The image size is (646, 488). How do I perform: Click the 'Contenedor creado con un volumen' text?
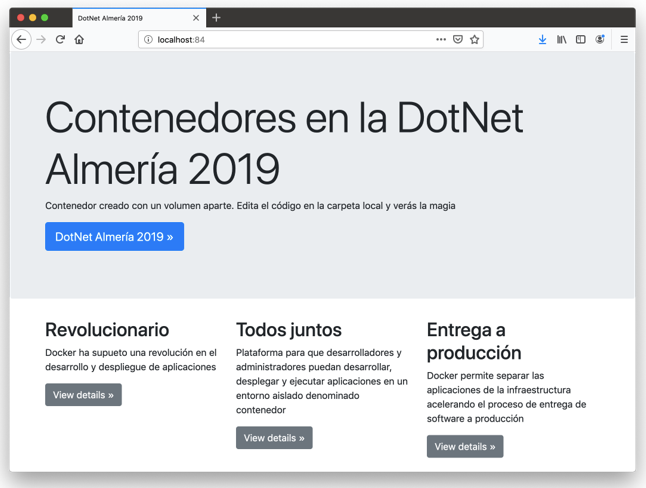coord(250,206)
